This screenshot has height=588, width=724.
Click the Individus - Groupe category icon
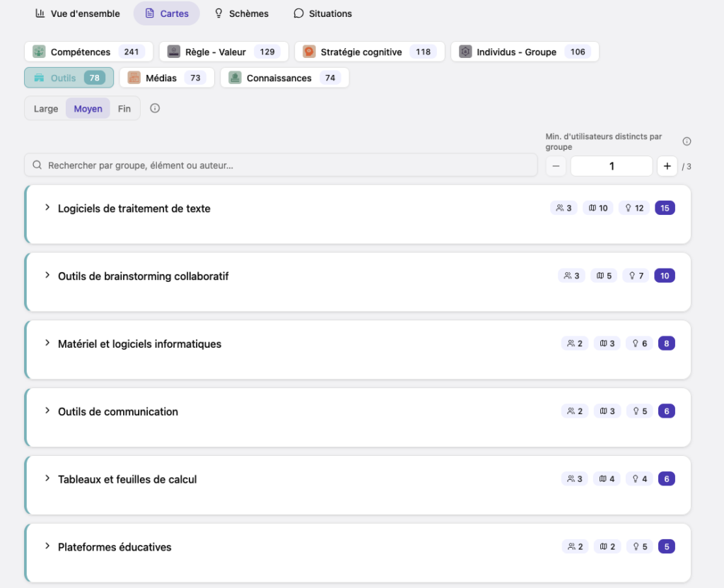(465, 52)
